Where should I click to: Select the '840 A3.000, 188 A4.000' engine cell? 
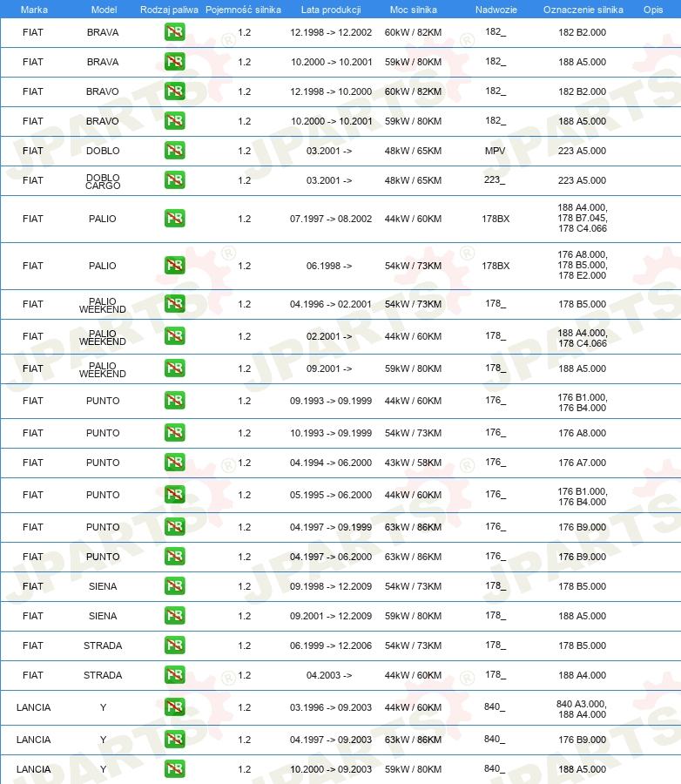[x=582, y=709]
